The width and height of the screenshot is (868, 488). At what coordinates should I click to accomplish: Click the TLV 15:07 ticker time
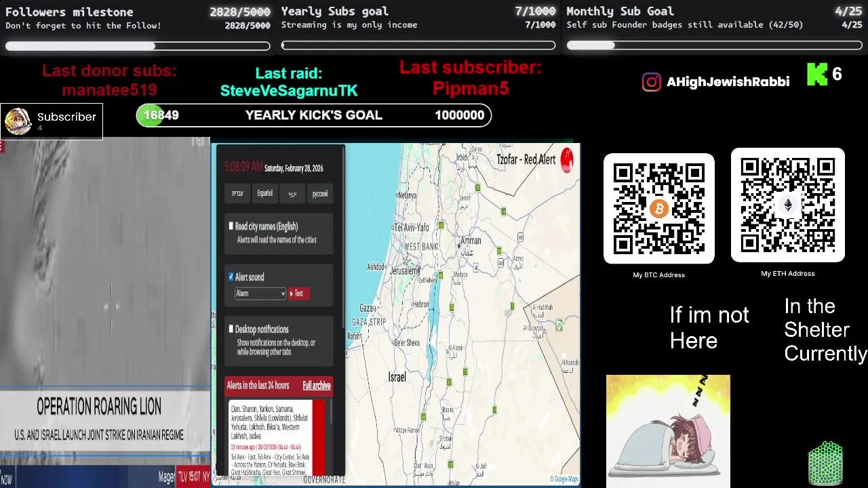point(189,476)
